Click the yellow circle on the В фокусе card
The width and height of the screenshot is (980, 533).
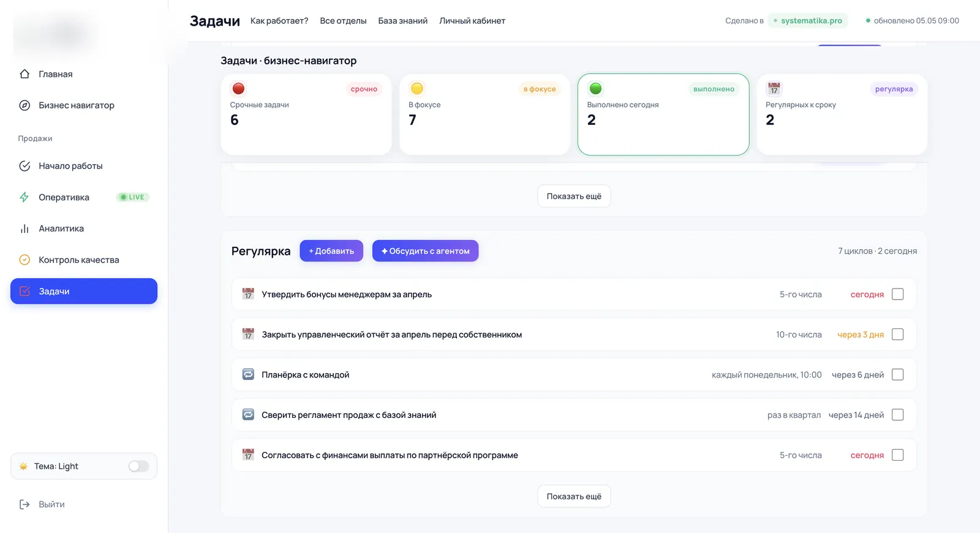[x=417, y=89]
